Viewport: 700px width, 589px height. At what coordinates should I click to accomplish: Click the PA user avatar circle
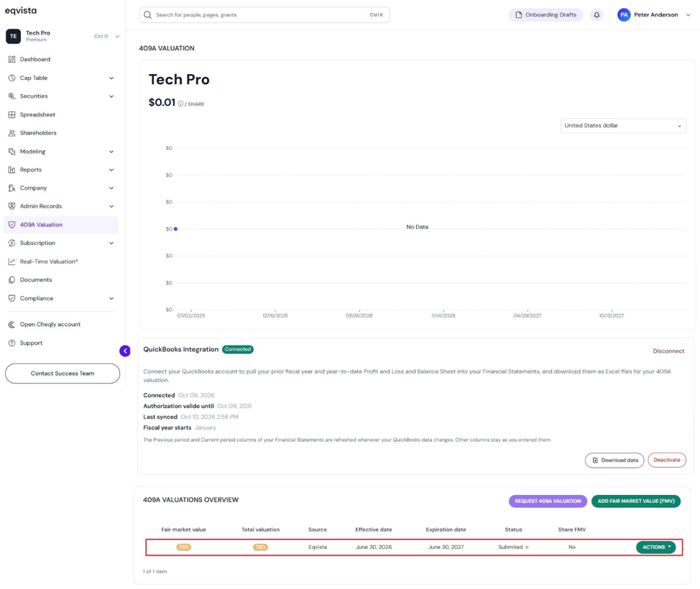click(x=624, y=14)
